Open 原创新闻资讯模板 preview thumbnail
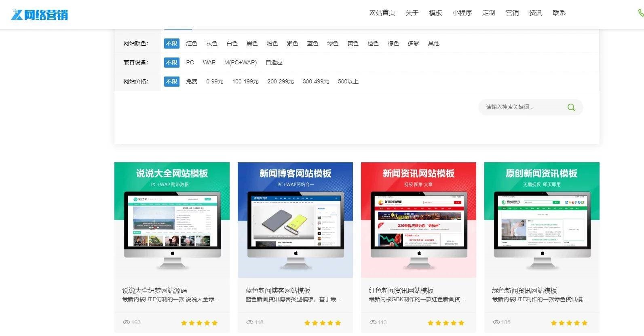The height and width of the screenshot is (336, 644). click(542, 220)
